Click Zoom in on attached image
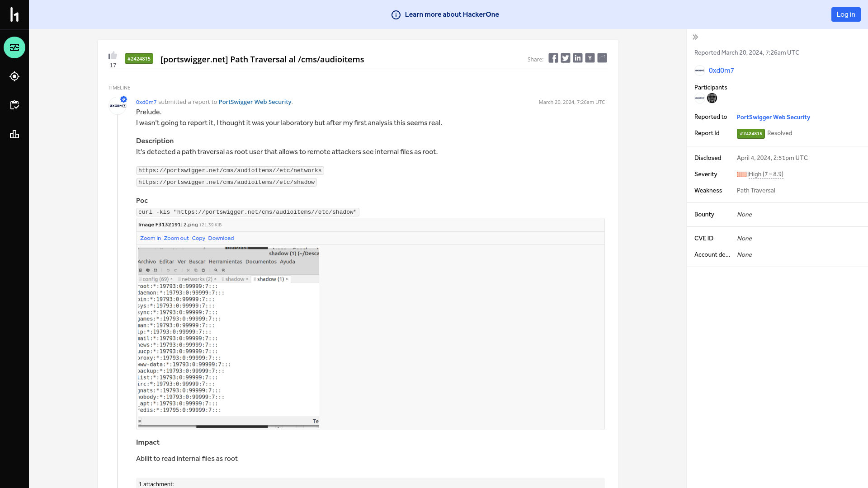The width and height of the screenshot is (868, 488). coord(151,238)
